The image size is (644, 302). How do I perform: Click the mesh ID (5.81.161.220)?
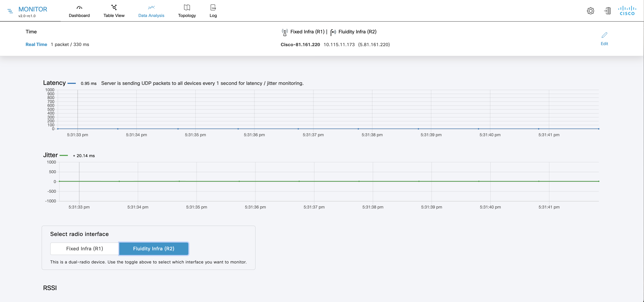click(374, 45)
